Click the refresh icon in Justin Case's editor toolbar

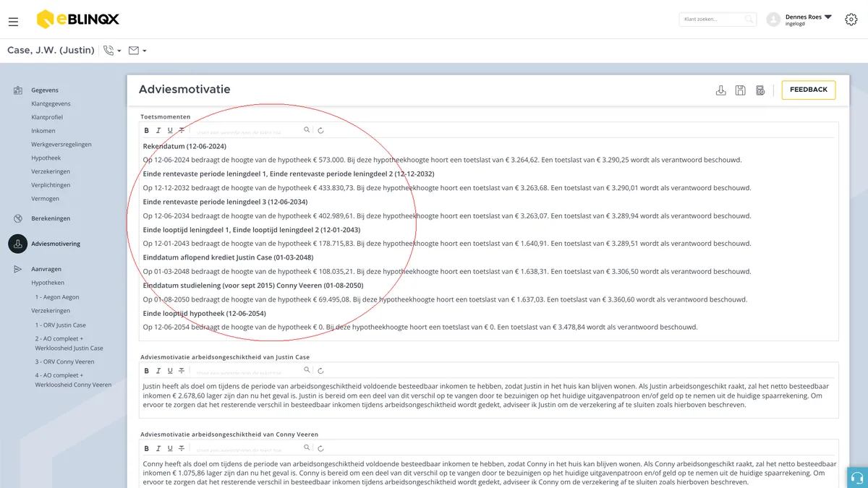[320, 371]
